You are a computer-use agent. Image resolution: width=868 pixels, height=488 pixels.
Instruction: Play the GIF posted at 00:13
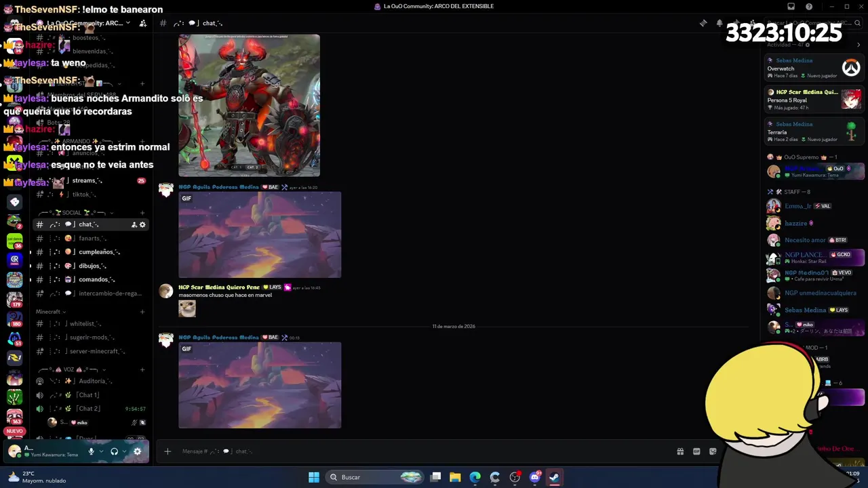click(x=260, y=385)
